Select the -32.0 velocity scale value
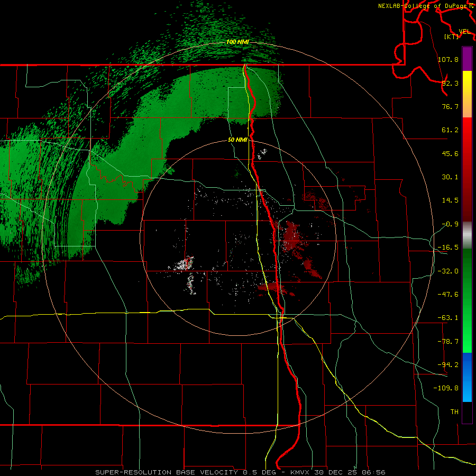The image size is (476, 476). [x=448, y=271]
